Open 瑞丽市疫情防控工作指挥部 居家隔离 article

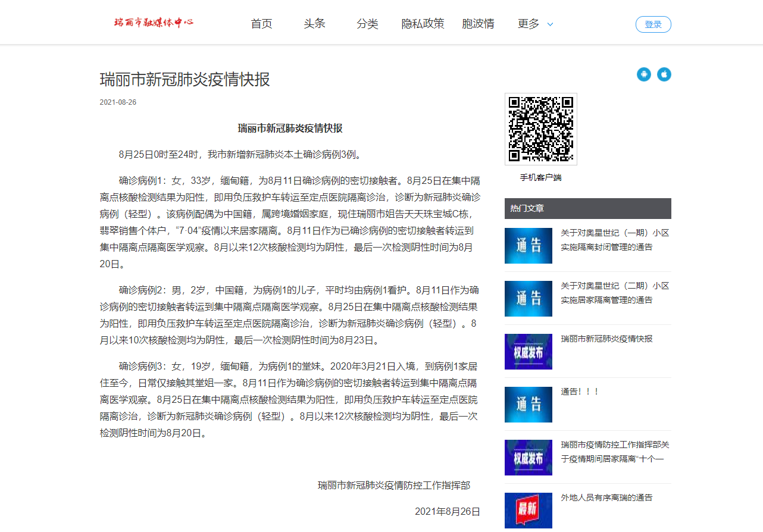pos(615,452)
